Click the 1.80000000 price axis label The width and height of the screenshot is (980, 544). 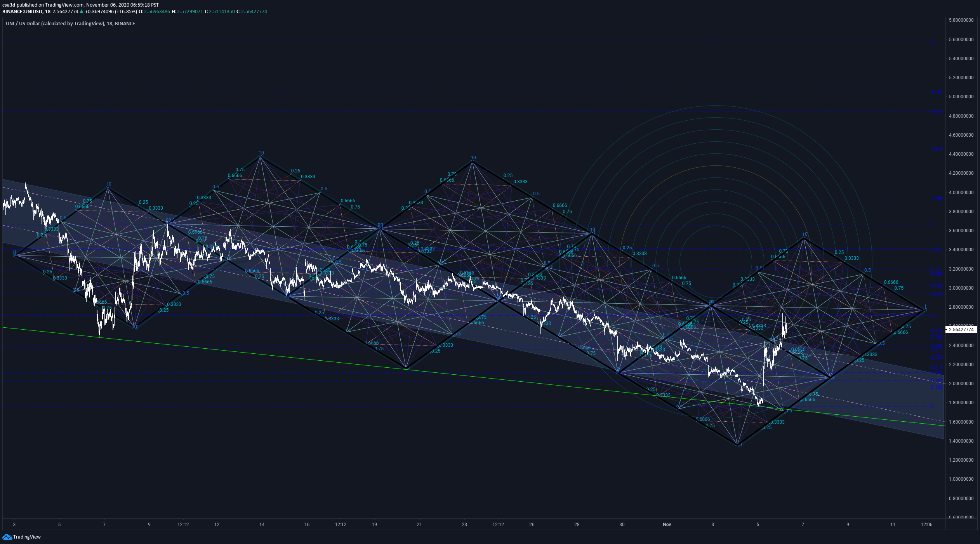click(x=961, y=403)
